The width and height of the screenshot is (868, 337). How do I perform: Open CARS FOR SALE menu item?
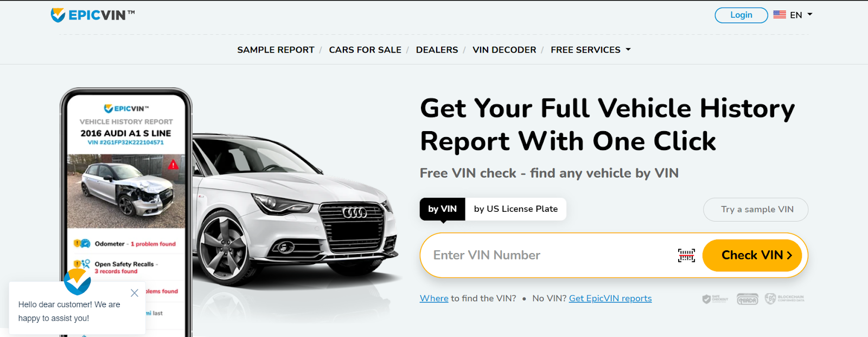point(365,50)
